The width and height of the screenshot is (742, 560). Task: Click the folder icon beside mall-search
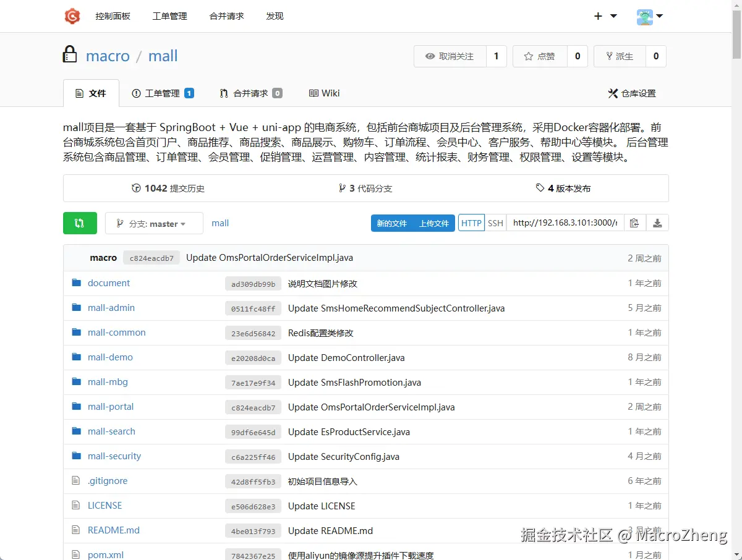[76, 431]
